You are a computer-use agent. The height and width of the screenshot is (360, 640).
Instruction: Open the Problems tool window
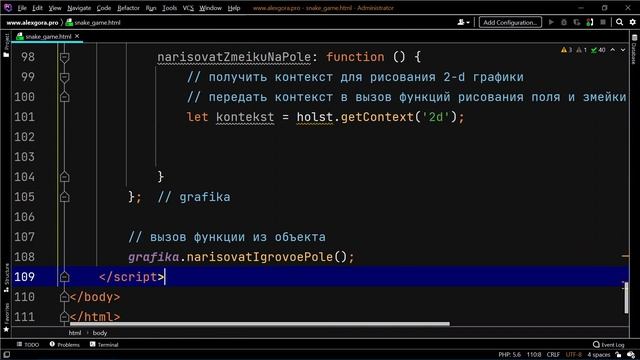[65, 345]
